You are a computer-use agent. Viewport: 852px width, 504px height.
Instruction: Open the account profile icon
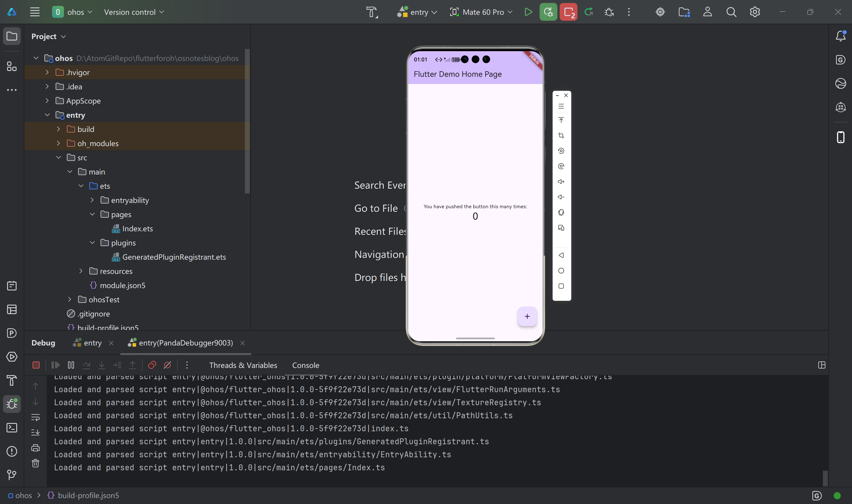point(707,12)
